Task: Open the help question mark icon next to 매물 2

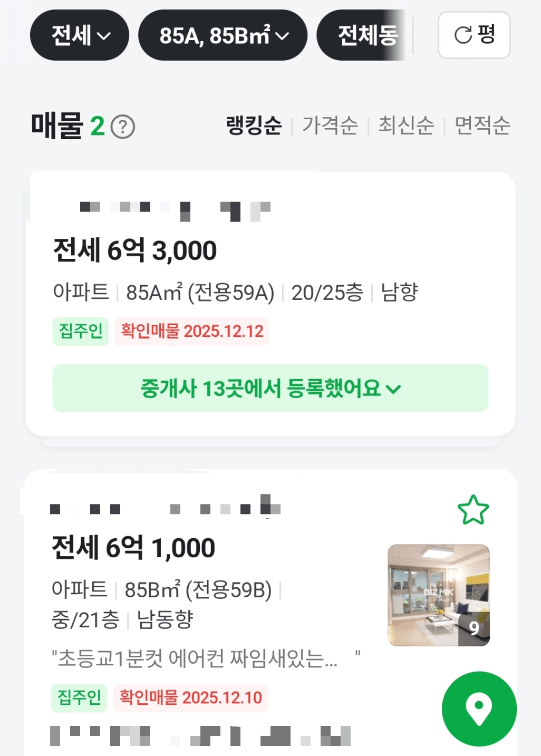Action: 123,127
